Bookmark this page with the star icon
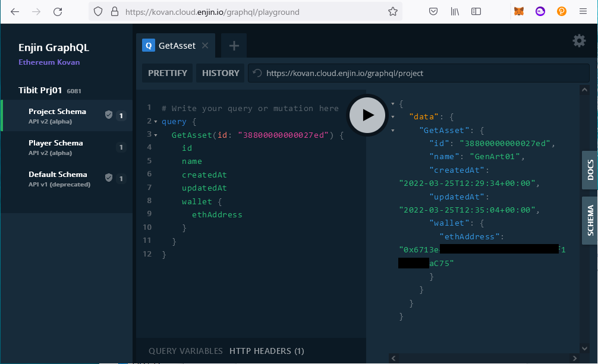 pos(392,11)
